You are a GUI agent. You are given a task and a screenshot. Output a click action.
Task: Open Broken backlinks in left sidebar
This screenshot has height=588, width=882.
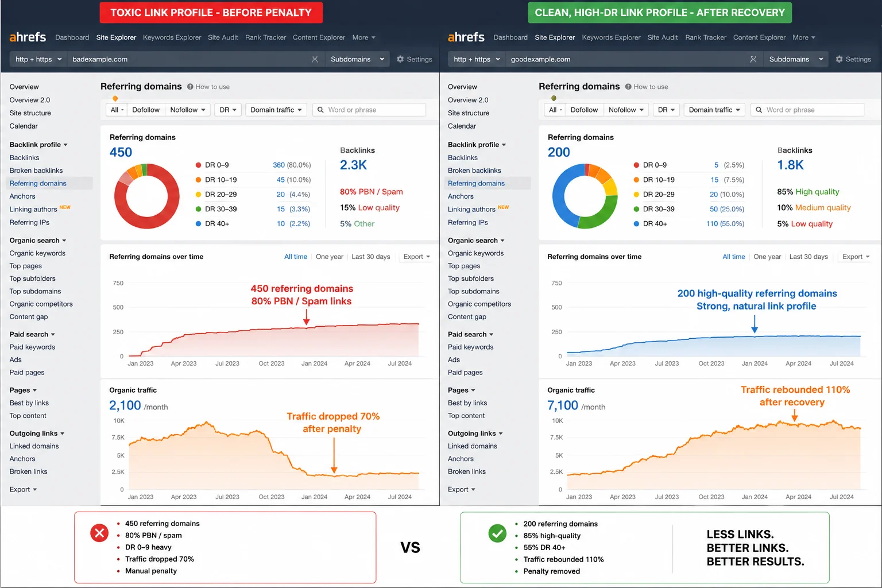pyautogui.click(x=36, y=171)
